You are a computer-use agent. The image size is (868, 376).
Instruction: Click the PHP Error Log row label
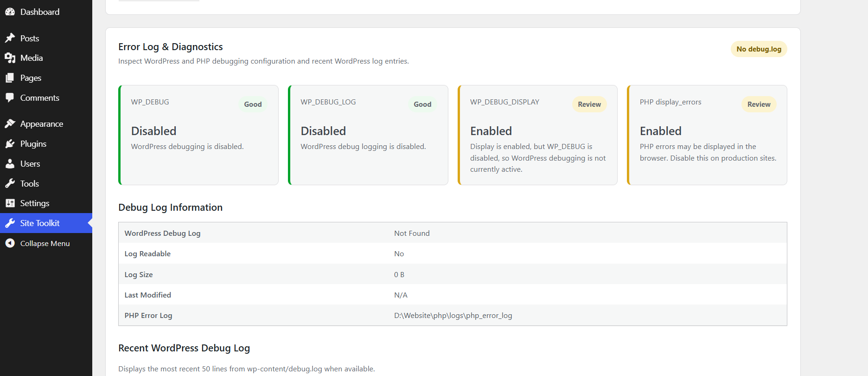(148, 316)
